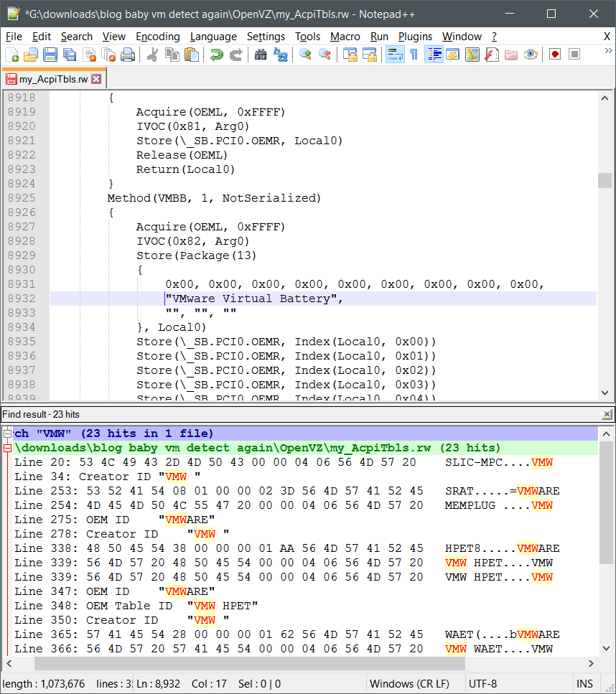Open the File menu
The image size is (616, 694).
[x=14, y=37]
